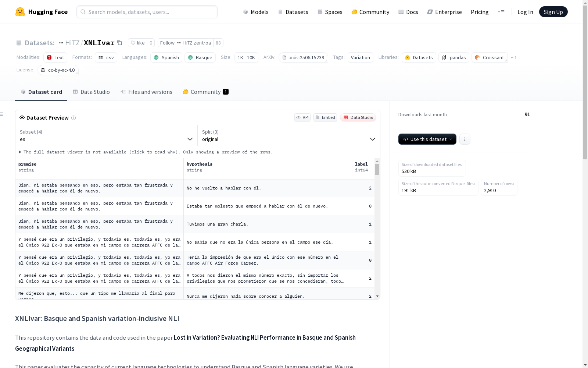Image resolution: width=588 pixels, height=368 pixels.
Task: Click the preview table scrollbar thumb
Action: (x=377, y=169)
